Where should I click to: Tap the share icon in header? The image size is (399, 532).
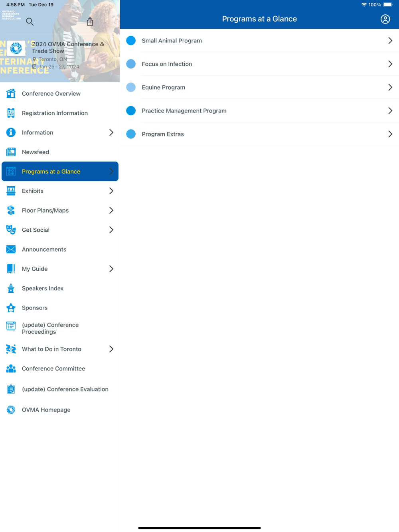pos(90,22)
